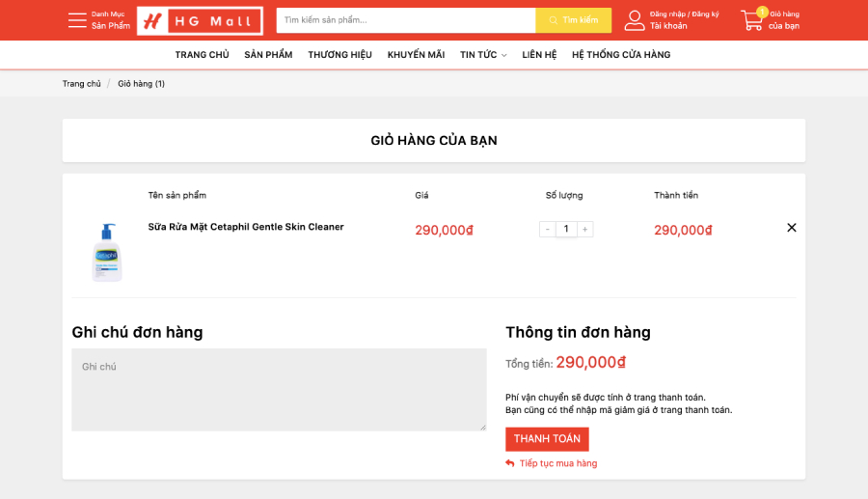Viewport: 868px width, 499px height.
Task: Click the quantity value field
Action: point(566,230)
